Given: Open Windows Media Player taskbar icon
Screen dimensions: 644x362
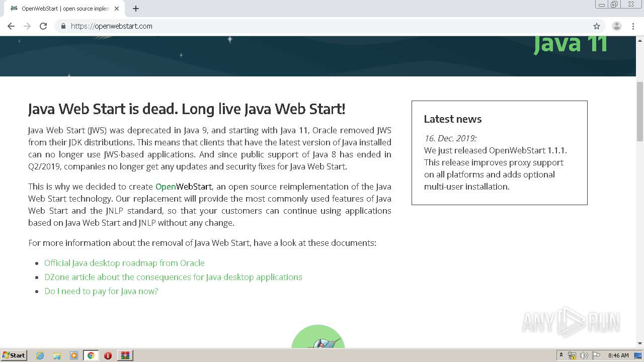Looking at the screenshot, I should [74, 355].
